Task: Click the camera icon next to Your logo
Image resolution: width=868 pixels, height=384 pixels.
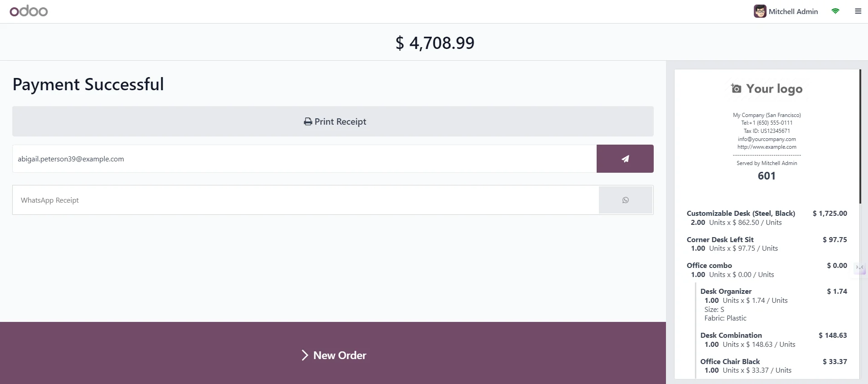Action: click(736, 88)
